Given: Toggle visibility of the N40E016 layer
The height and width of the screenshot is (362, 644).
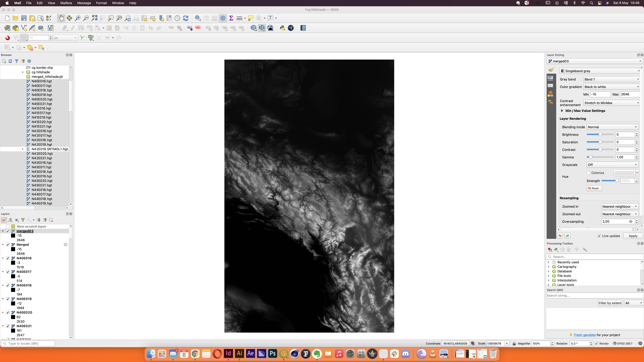Looking at the screenshot, I should click(x=8, y=258).
